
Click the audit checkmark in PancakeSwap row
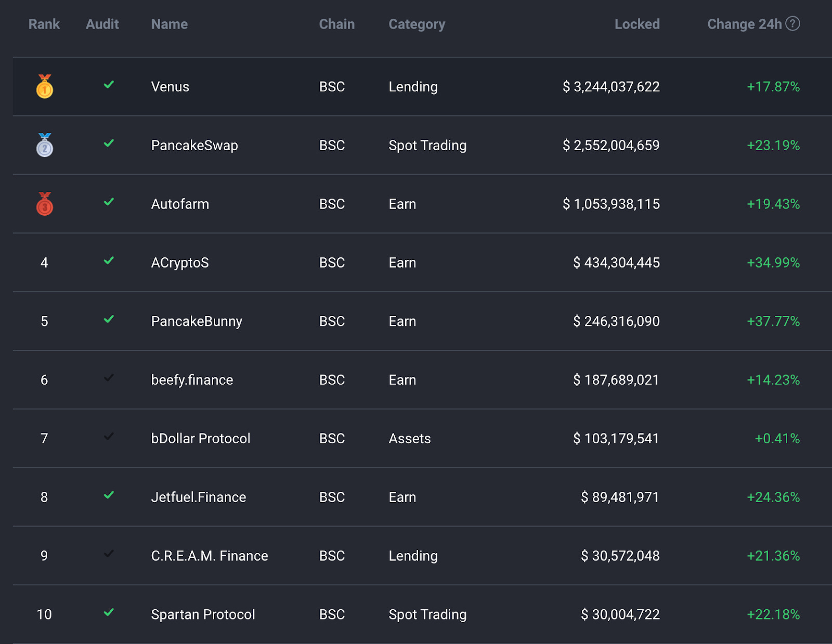pos(109,143)
